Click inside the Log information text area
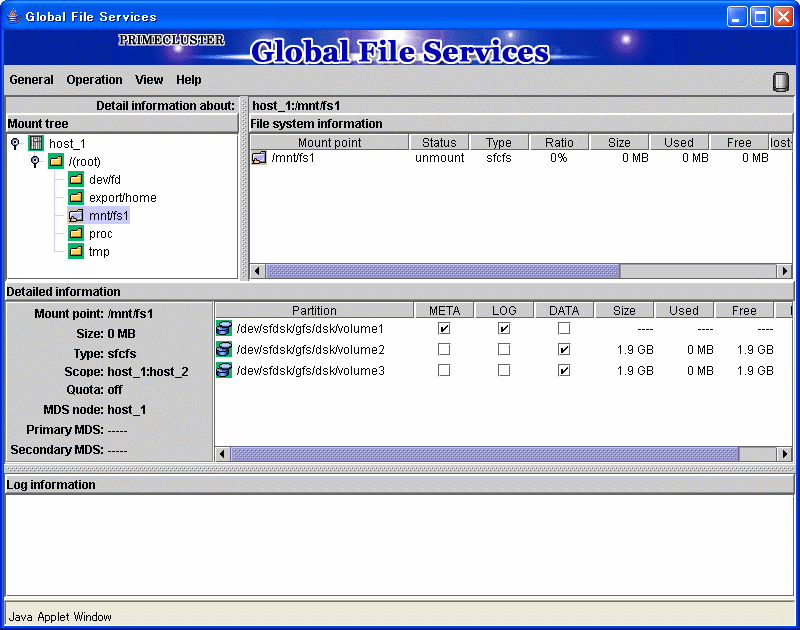This screenshot has width=800, height=630. pyautogui.click(x=399, y=544)
